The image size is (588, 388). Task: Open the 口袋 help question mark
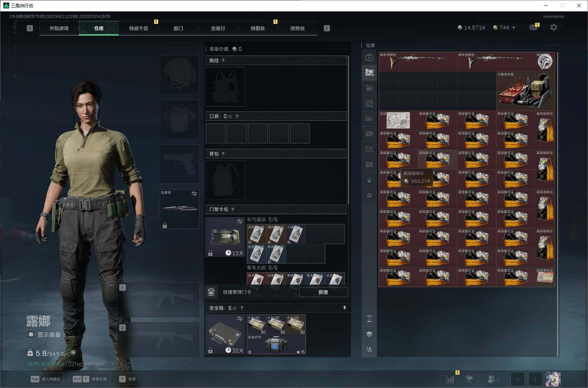click(237, 116)
